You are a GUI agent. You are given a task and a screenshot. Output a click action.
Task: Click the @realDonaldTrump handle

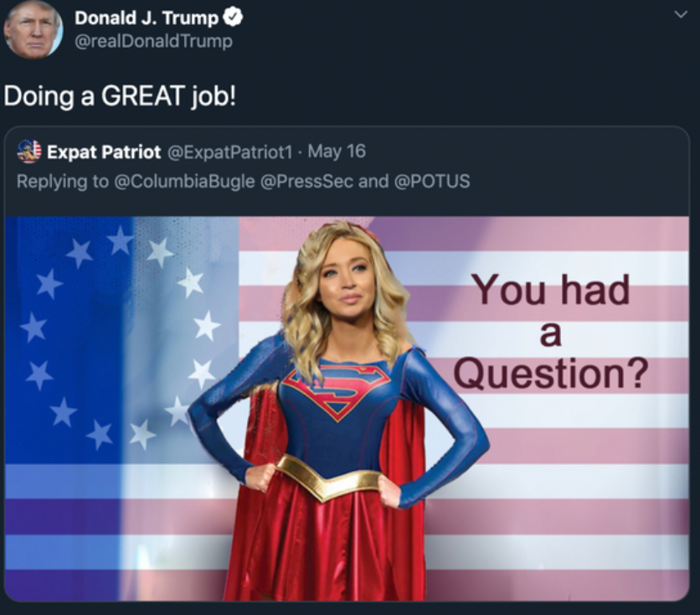pyautogui.click(x=153, y=42)
